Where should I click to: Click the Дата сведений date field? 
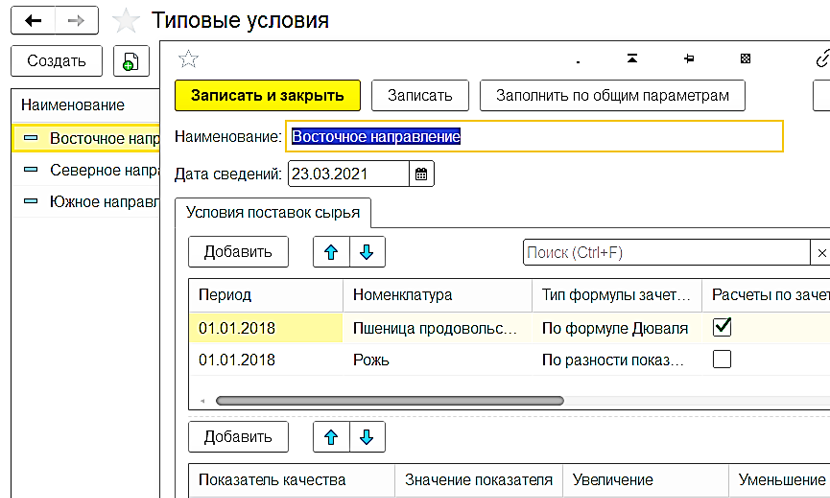(x=349, y=174)
